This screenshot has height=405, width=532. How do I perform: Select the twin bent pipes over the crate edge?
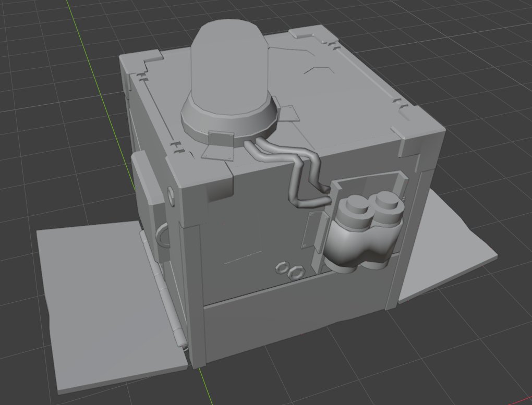(288, 173)
